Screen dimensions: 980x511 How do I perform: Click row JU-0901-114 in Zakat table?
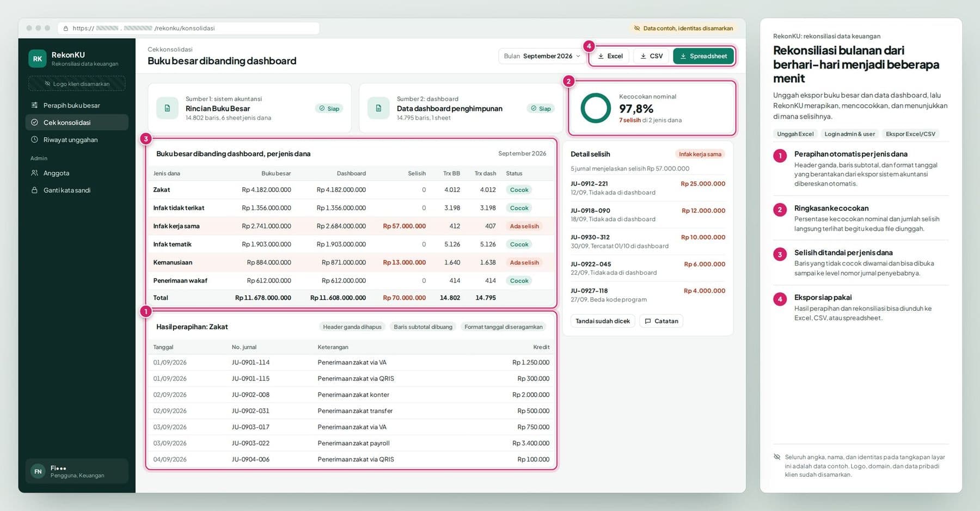(351, 362)
